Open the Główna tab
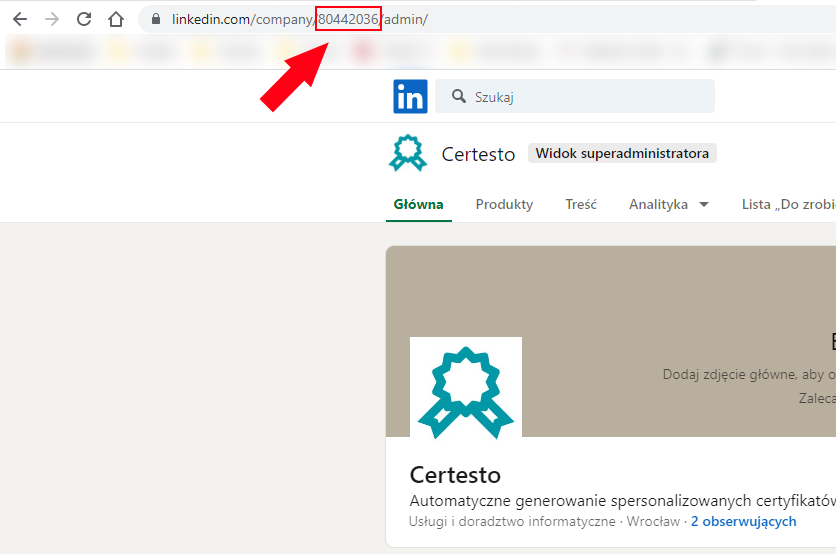This screenshot has height=554, width=836. click(x=419, y=204)
